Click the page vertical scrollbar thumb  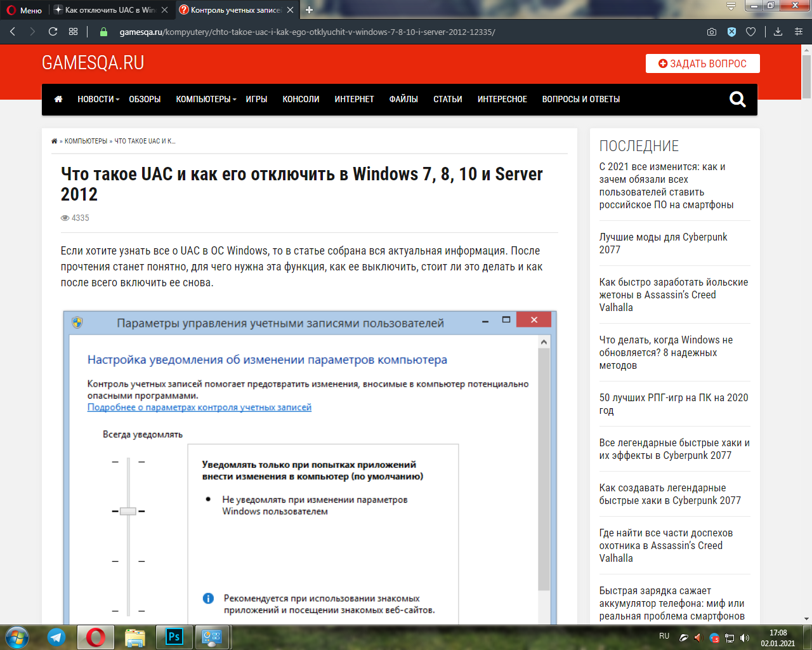806,76
